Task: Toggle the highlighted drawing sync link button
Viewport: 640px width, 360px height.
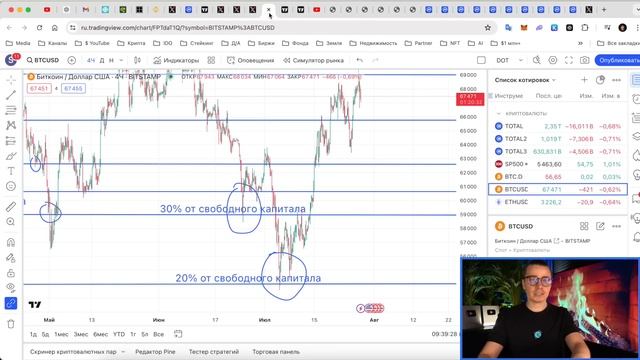Action: 11,303
